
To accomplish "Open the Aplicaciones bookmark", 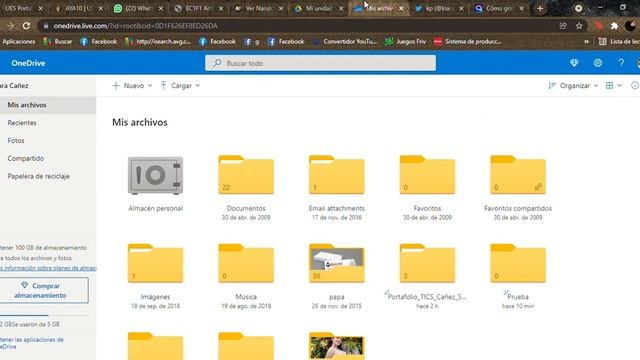I will [x=19, y=42].
